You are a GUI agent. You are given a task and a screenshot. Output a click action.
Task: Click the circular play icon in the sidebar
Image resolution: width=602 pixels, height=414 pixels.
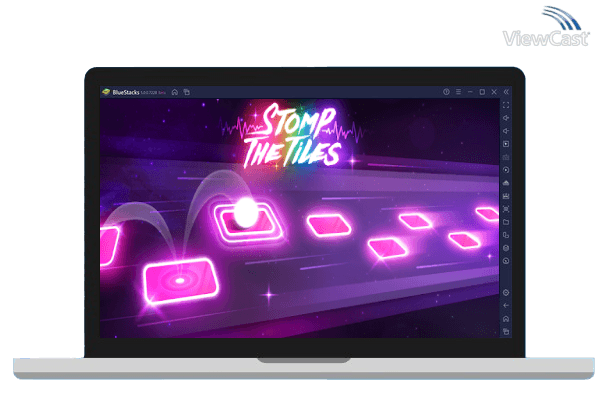(506, 170)
